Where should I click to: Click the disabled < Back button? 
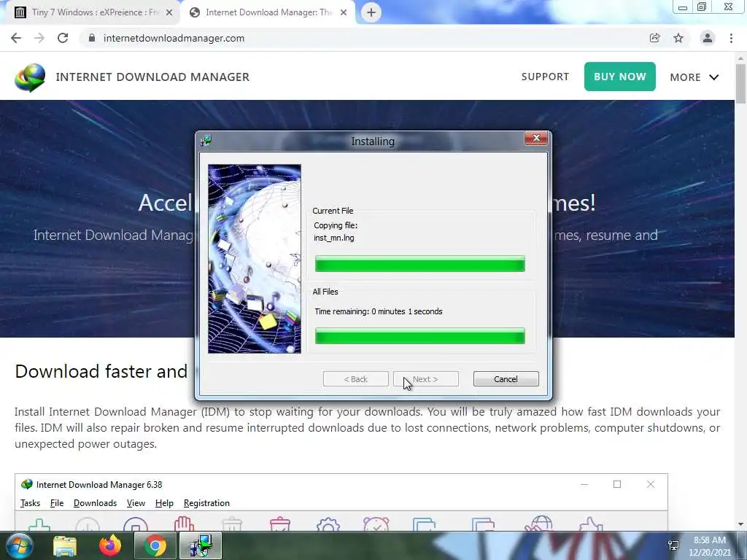coord(355,379)
